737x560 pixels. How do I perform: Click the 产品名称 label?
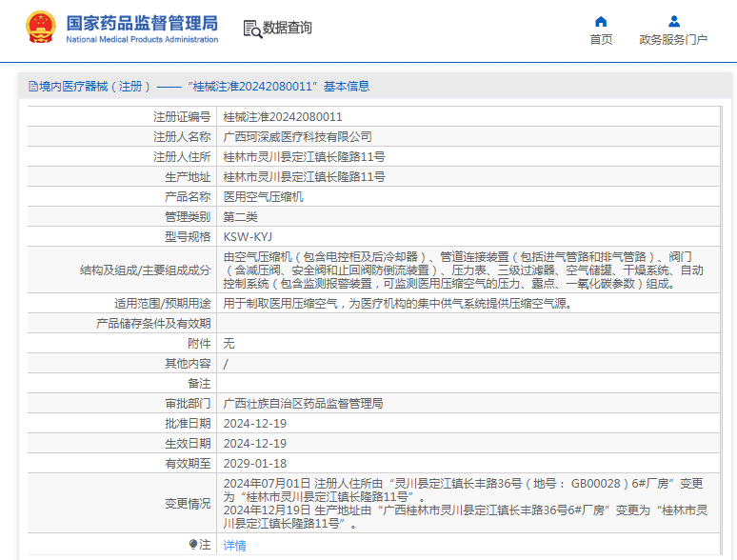click(188, 196)
